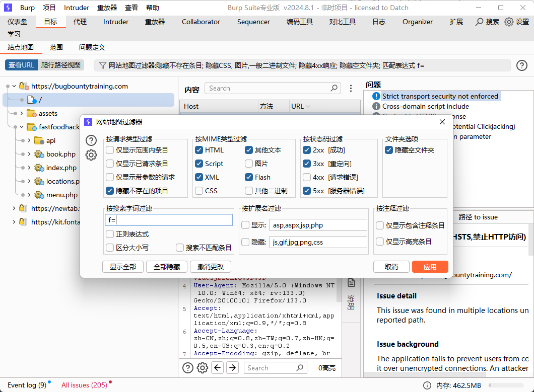The height and width of the screenshot is (392, 534).
Task: Click the Cross-domain script include info icon
Action: pos(376,107)
